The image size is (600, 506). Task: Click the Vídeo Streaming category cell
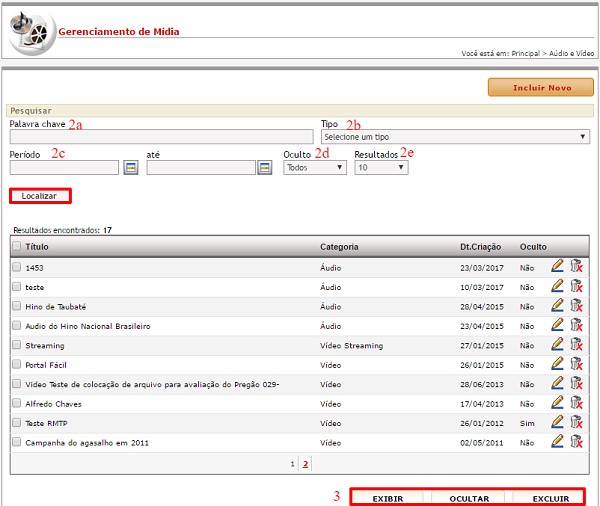[351, 346]
